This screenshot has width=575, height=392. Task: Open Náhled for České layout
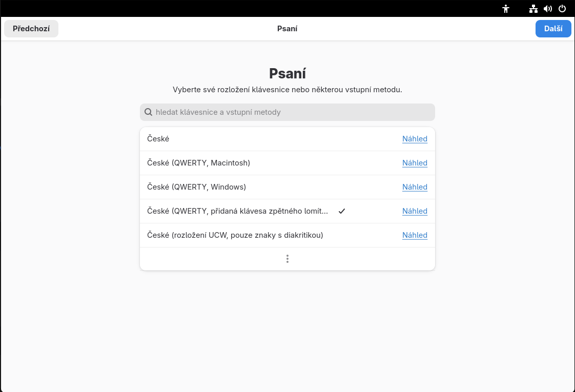pos(415,139)
